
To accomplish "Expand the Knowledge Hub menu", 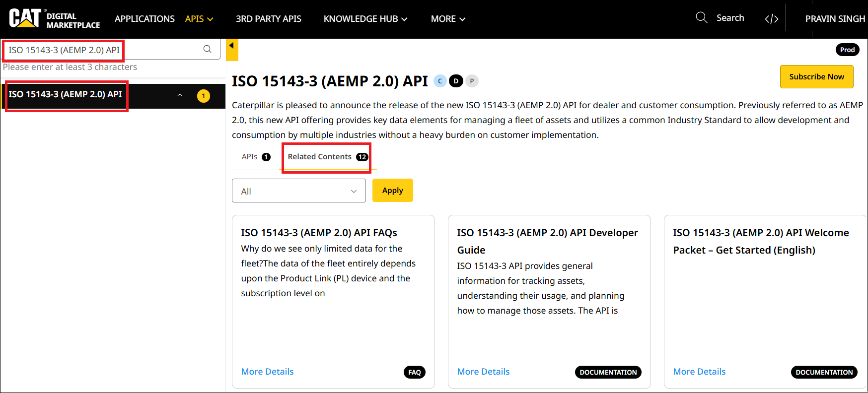I will pyautogui.click(x=365, y=19).
